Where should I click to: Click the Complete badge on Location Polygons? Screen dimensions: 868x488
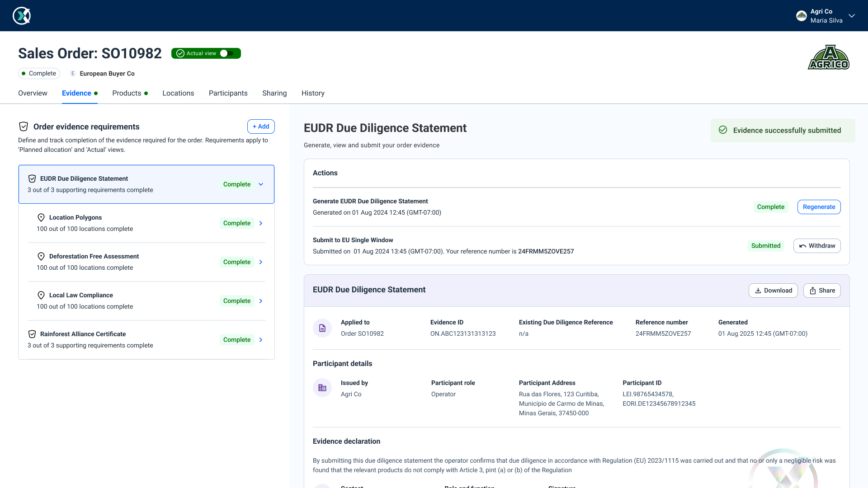pos(237,223)
